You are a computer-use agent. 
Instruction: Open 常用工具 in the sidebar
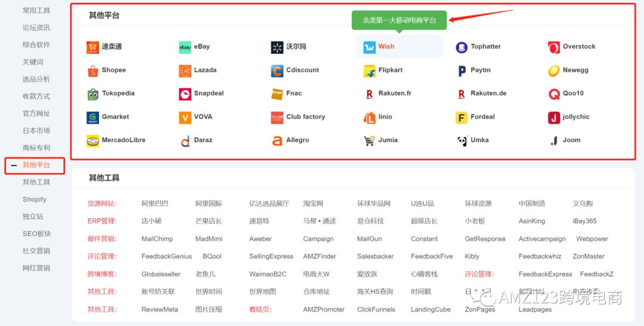click(36, 10)
